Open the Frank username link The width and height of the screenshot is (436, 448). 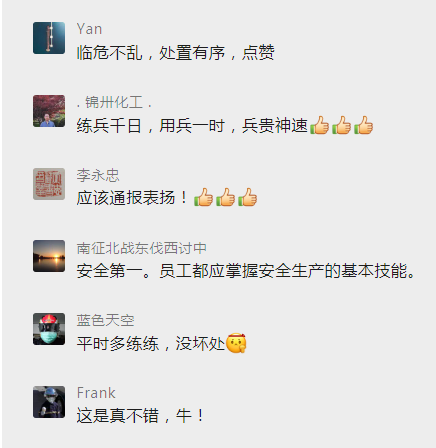[96, 393]
